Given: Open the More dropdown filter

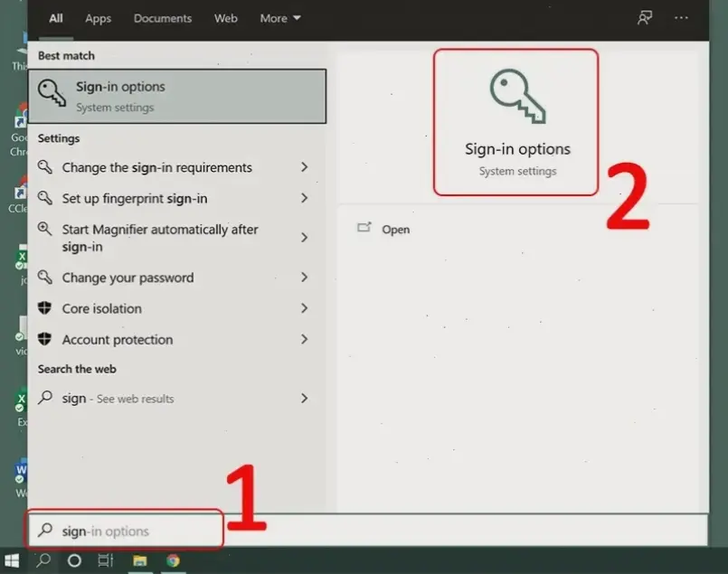Looking at the screenshot, I should [x=280, y=18].
